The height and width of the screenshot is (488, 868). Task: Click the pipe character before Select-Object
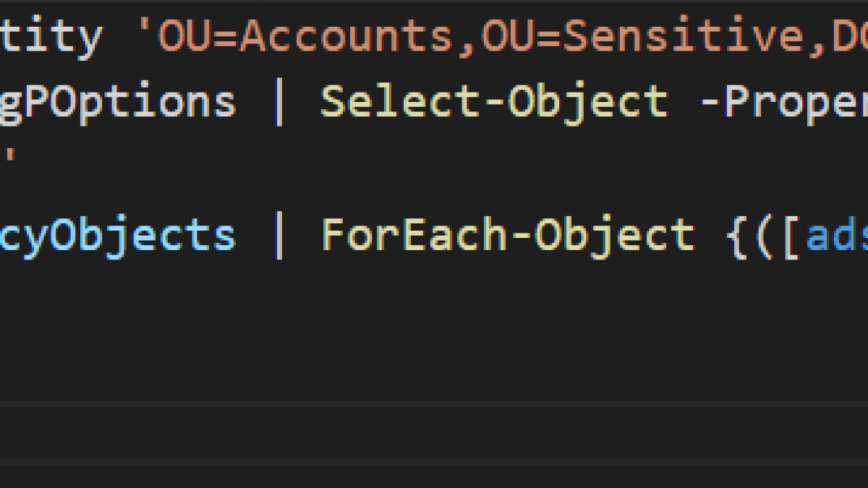point(278,101)
